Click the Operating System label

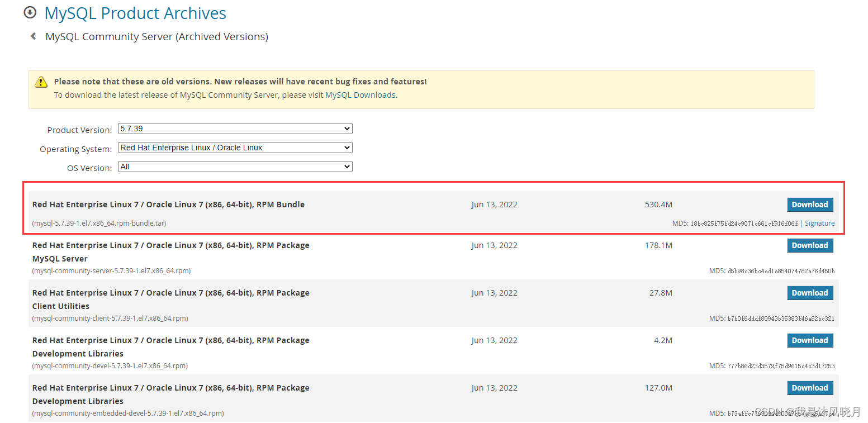76,149
